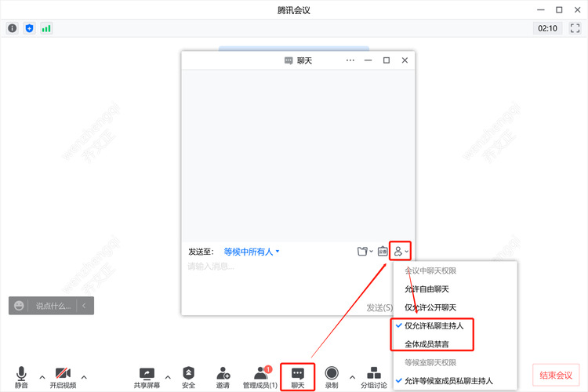
Task: Invite participants to the meeting
Action: tap(223, 377)
